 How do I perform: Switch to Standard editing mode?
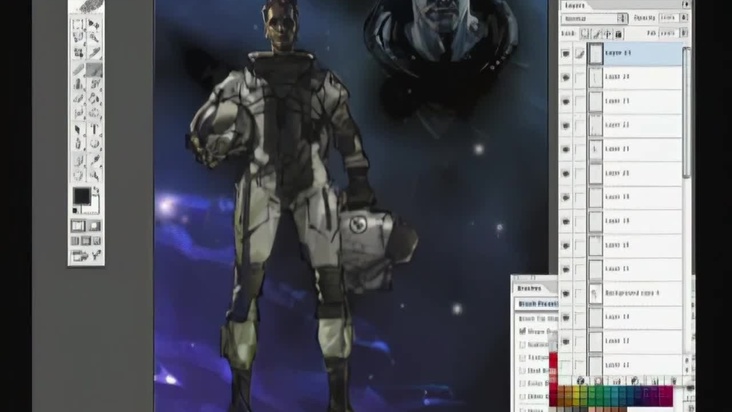coord(78,226)
